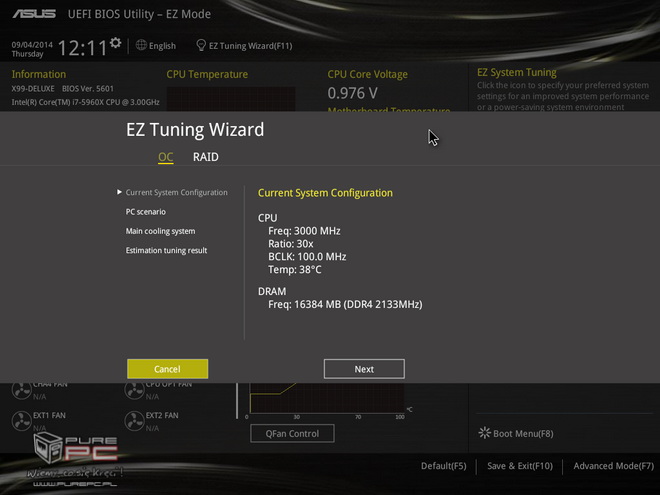Open EZ Tuning Wizard(F11)
660x495 pixels.
pos(250,45)
